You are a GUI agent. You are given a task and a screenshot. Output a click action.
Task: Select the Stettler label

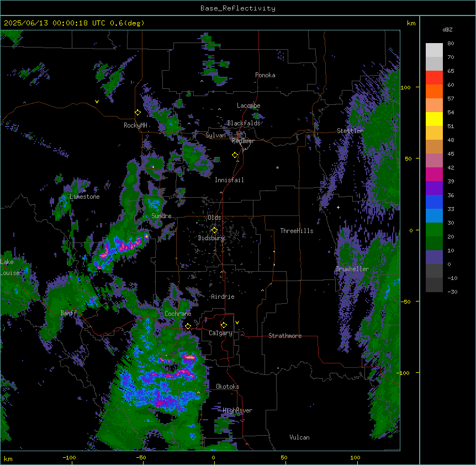(350, 131)
